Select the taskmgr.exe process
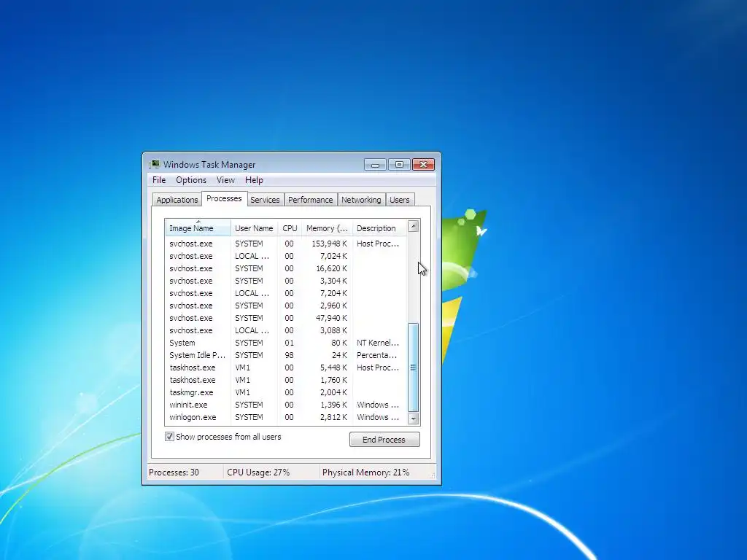This screenshot has width=747, height=560. point(286,392)
